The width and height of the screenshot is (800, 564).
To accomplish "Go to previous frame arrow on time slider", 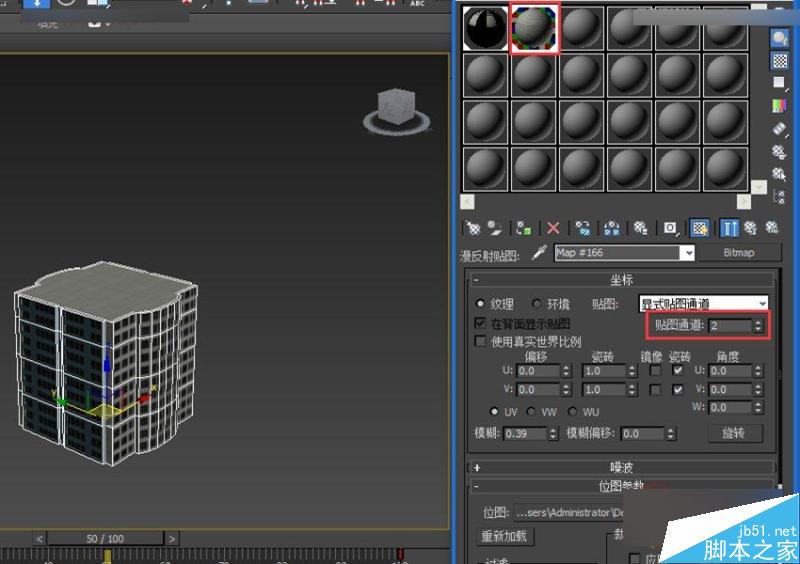I will (40, 538).
